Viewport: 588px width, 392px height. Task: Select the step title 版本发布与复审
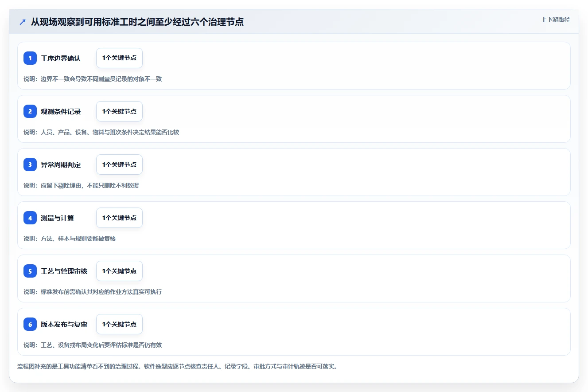(64, 325)
